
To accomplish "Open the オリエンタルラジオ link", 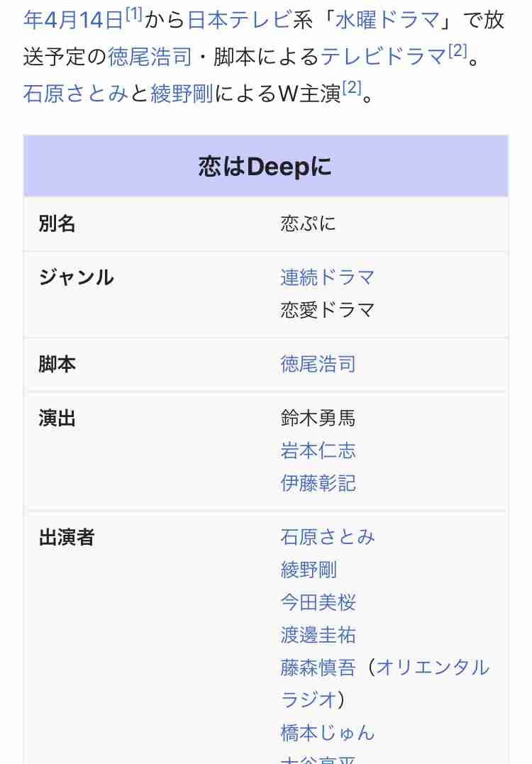I will (385, 684).
